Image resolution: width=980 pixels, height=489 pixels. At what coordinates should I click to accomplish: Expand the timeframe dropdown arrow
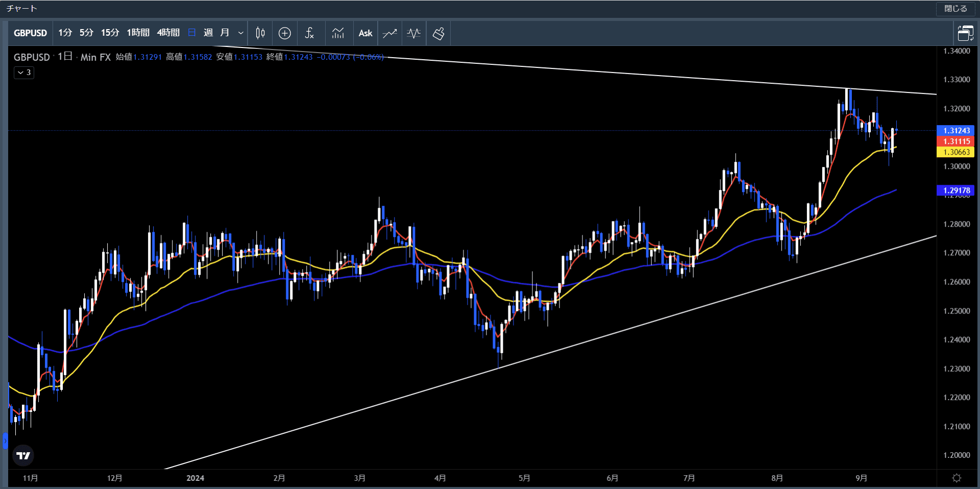[x=241, y=33]
